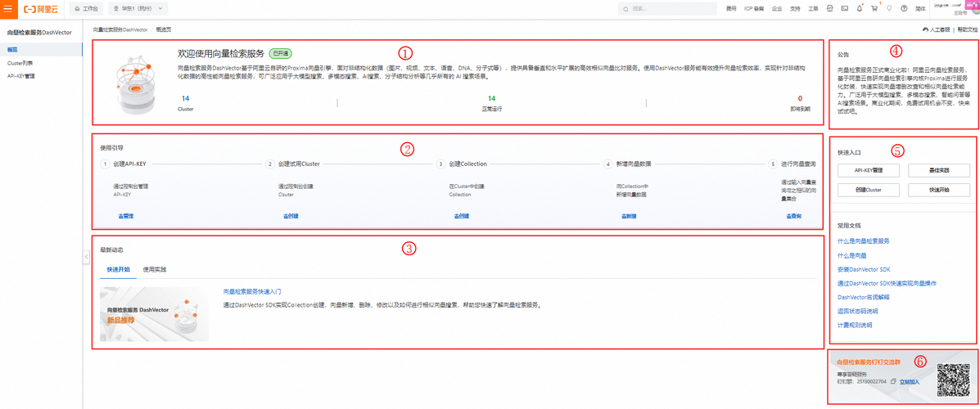980x409 pixels.
Task: Open the shopping cart icon
Action: [874, 9]
